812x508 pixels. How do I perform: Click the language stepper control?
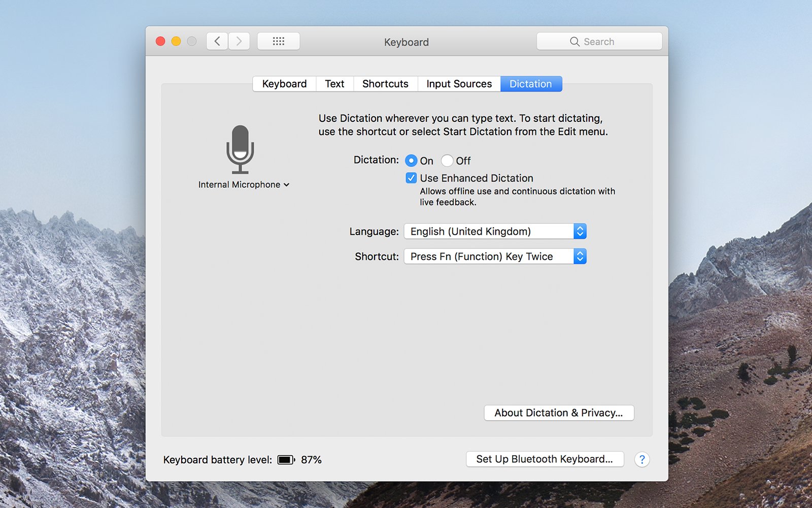coord(580,231)
